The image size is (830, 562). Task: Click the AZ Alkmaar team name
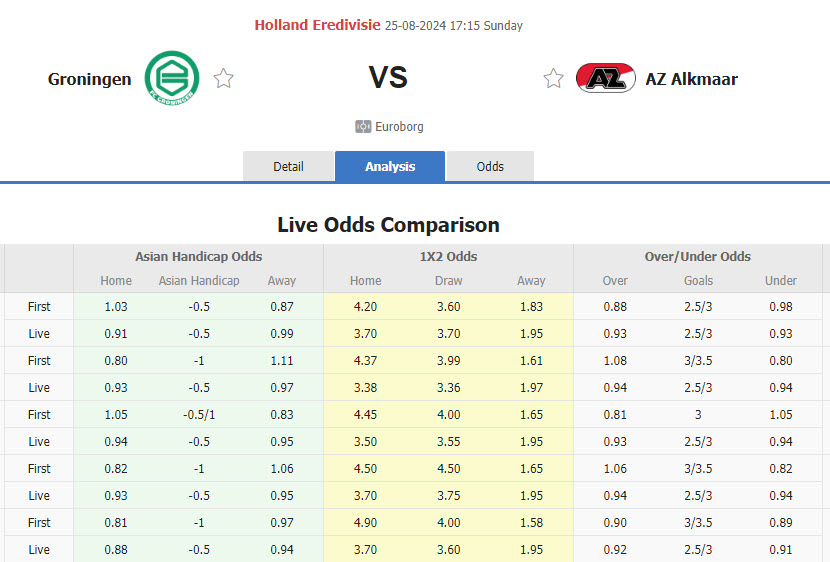point(691,79)
